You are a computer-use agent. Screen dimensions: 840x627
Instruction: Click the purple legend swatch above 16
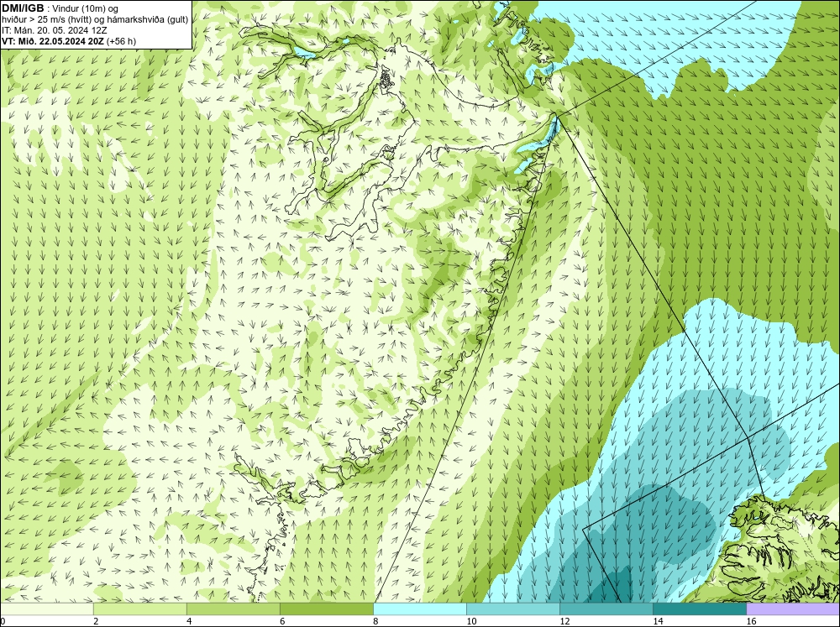(x=792, y=609)
